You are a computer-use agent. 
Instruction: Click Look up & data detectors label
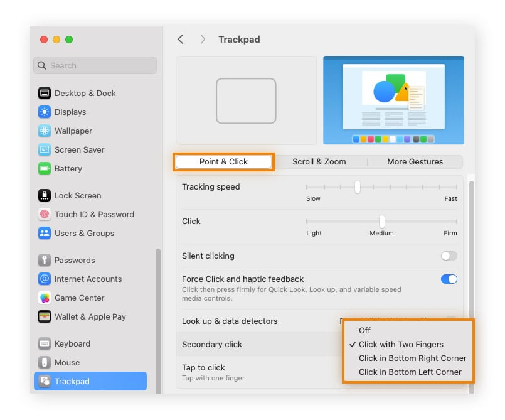coord(230,321)
